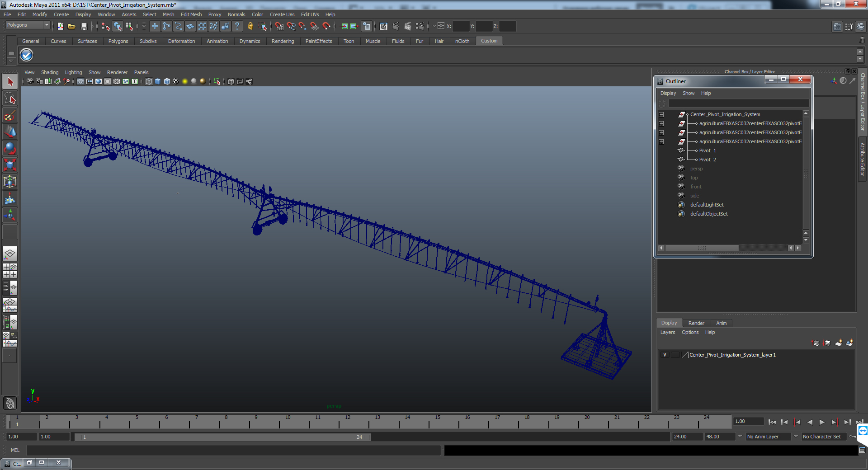The image size is (868, 470).
Task: Collapse Center_Pivot_Irrigation_System node in Outliner
Action: click(x=661, y=114)
